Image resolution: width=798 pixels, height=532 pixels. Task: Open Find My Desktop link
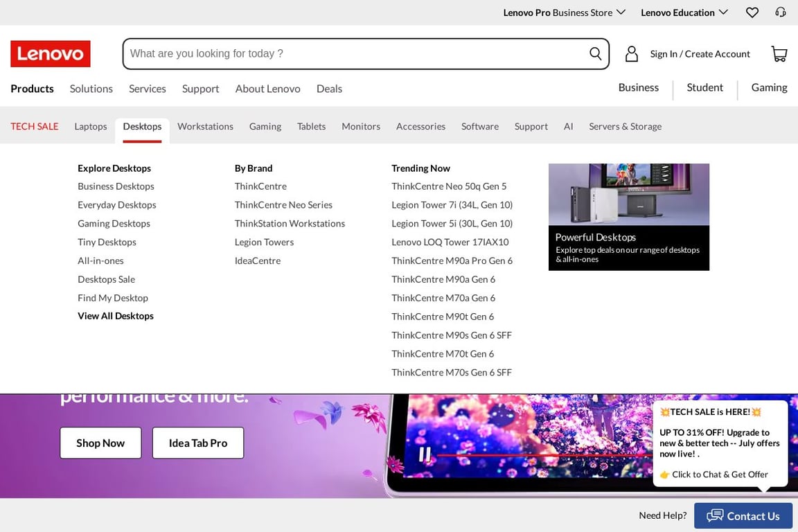point(113,298)
